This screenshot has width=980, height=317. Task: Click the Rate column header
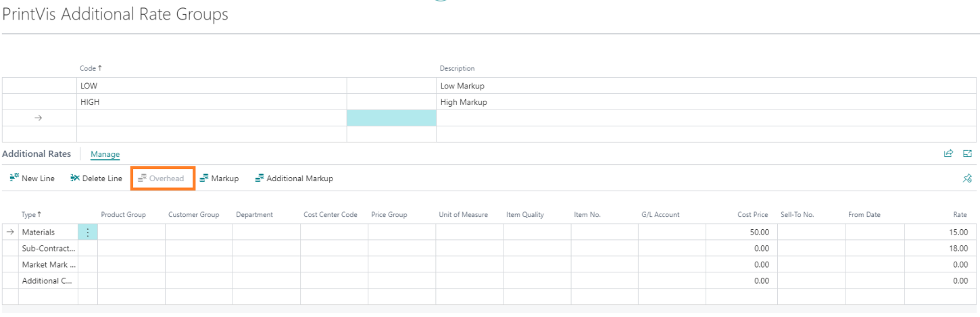point(960,215)
